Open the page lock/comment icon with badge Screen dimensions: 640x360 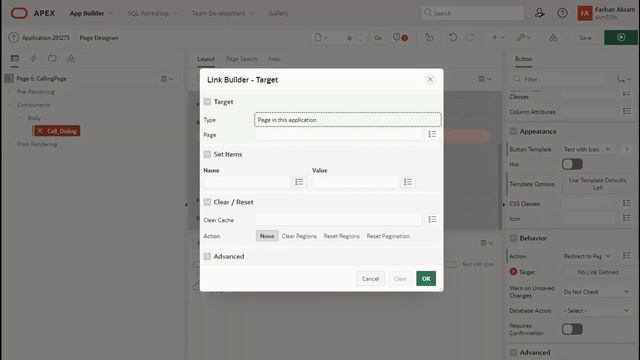[x=400, y=38]
